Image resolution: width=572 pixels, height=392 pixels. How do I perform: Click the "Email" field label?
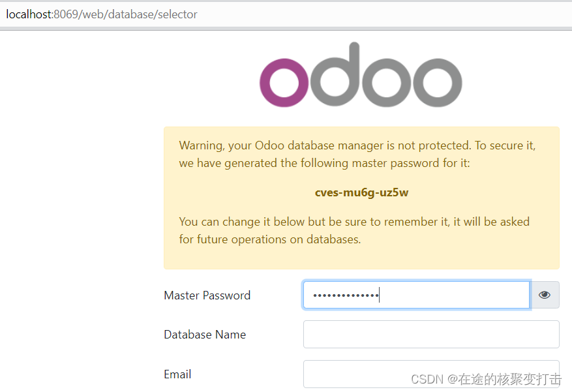coord(177,374)
